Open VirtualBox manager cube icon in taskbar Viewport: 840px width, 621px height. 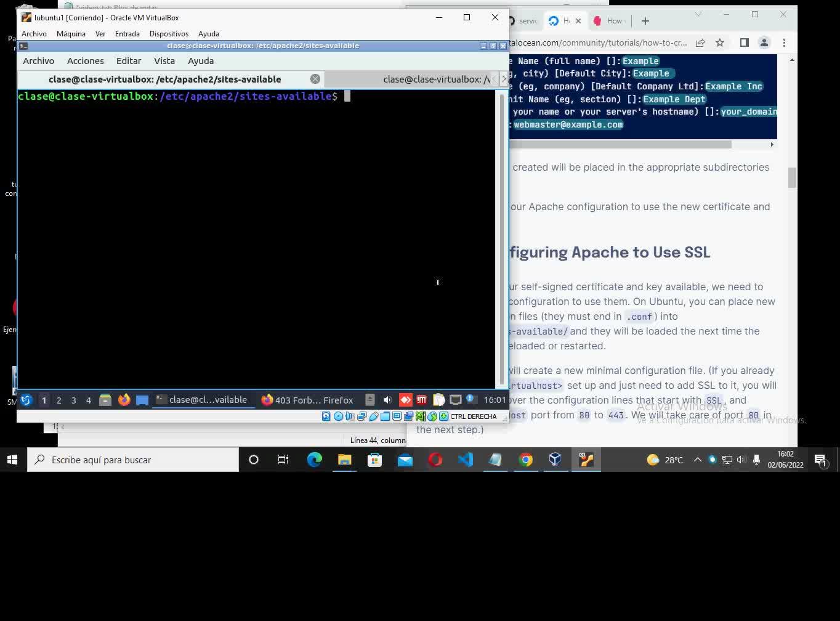[x=555, y=460]
